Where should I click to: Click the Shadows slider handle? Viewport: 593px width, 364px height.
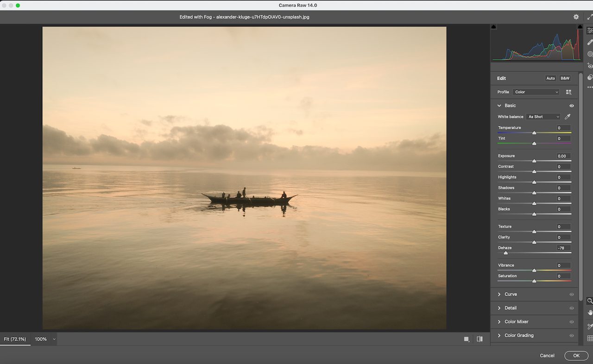[534, 193]
